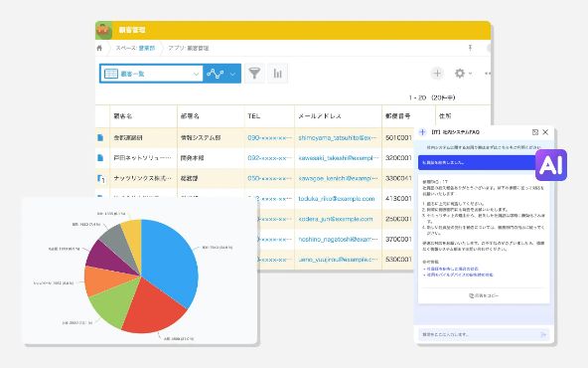Add a new record with plus button
588x368 pixels.
pyautogui.click(x=437, y=74)
